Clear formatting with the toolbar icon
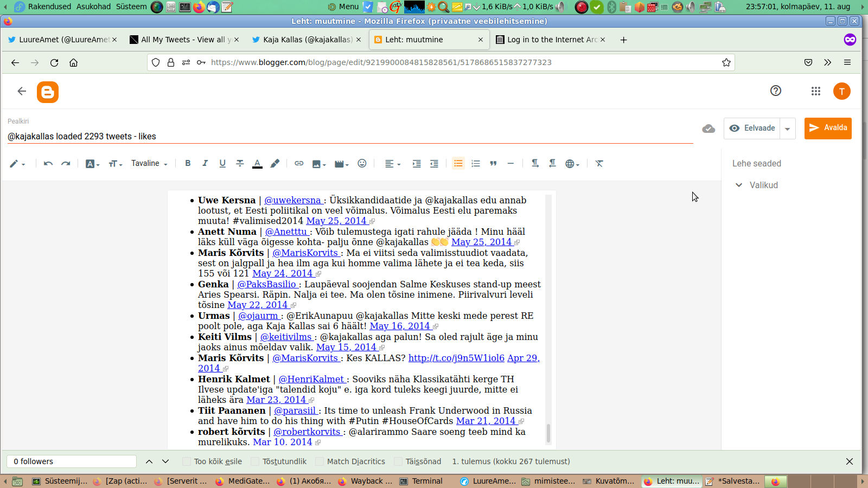This screenshot has width=868, height=488. click(599, 163)
